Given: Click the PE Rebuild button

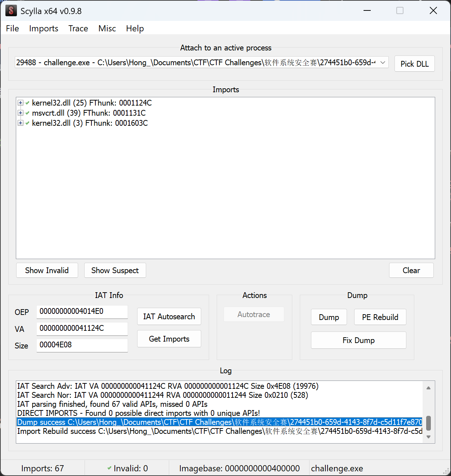Looking at the screenshot, I should pyautogui.click(x=380, y=317).
